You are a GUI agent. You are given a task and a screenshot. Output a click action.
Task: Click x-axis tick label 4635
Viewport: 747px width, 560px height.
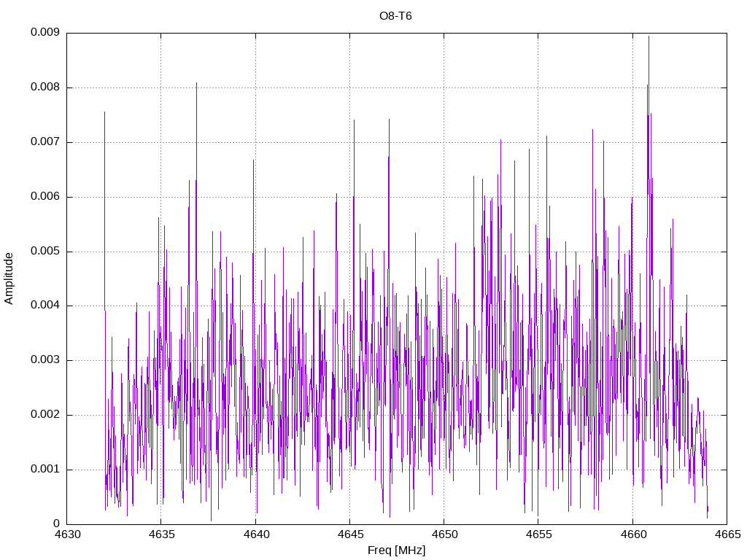click(161, 534)
